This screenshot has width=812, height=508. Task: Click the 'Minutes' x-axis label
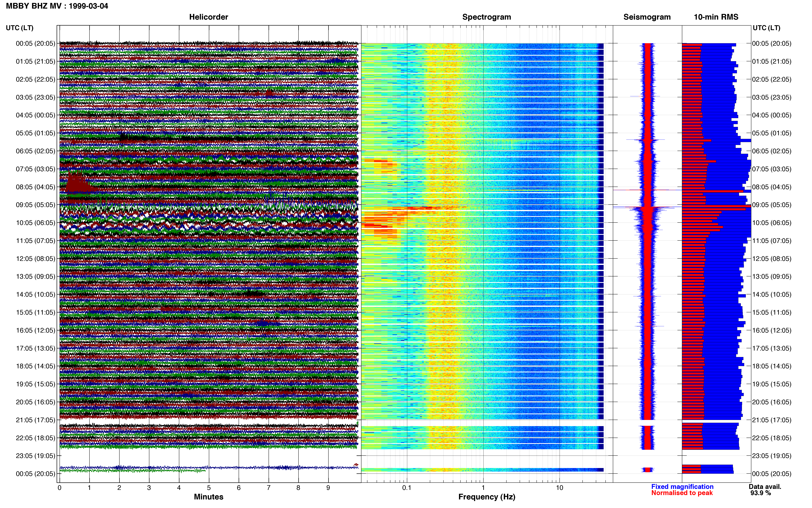209,497
